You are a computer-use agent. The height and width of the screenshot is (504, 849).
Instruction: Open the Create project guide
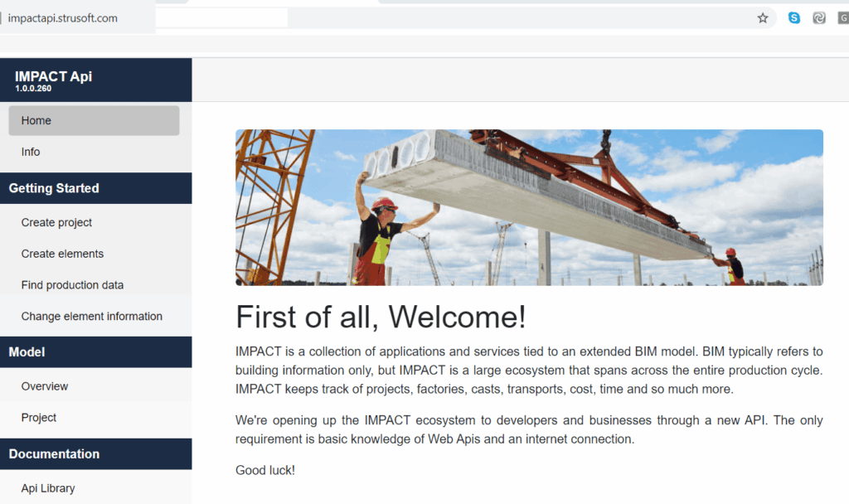click(x=56, y=223)
